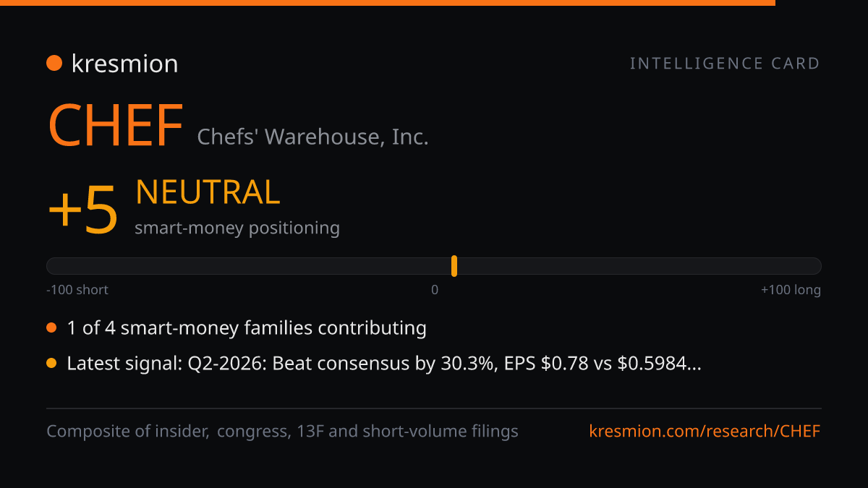The width and height of the screenshot is (868, 488).
Task: Click the NEUTRAL rating label
Action: click(x=208, y=192)
